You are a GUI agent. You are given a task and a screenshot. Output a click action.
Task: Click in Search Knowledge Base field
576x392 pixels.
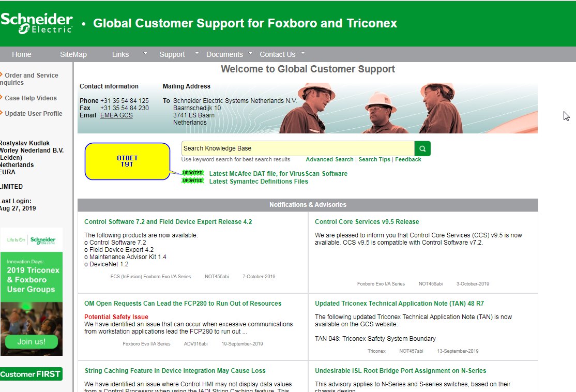point(298,148)
